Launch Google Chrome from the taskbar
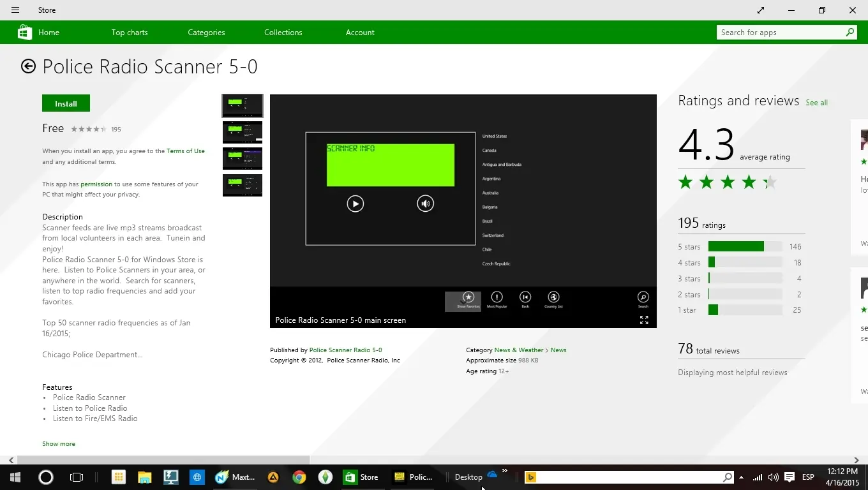The height and width of the screenshot is (490, 868). (299, 477)
